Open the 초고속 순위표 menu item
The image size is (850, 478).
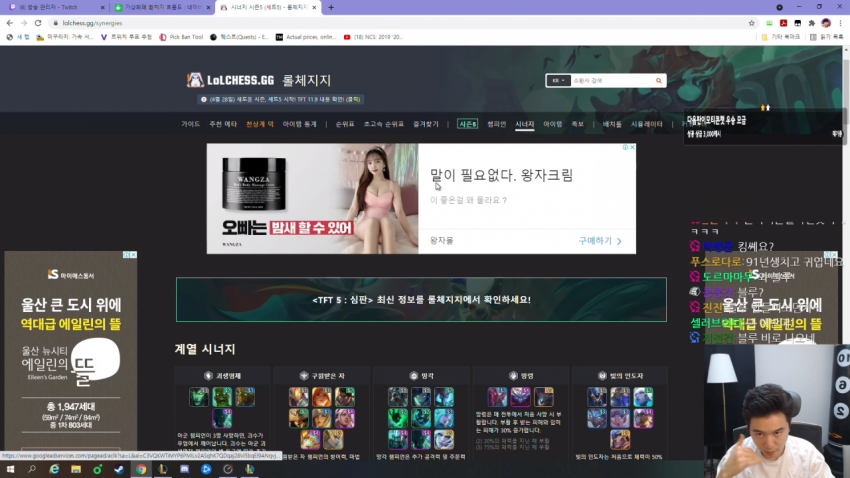point(383,124)
